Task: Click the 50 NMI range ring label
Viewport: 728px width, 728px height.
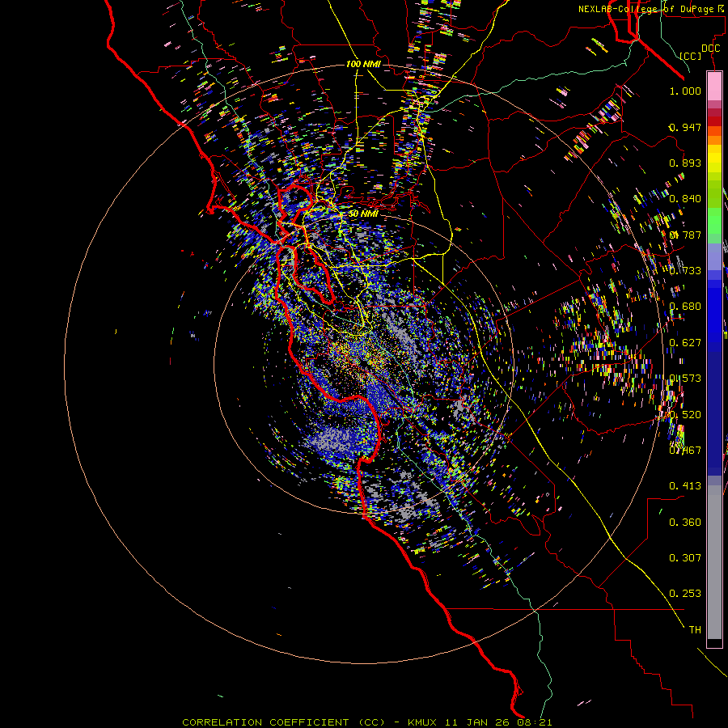Action: point(363,214)
